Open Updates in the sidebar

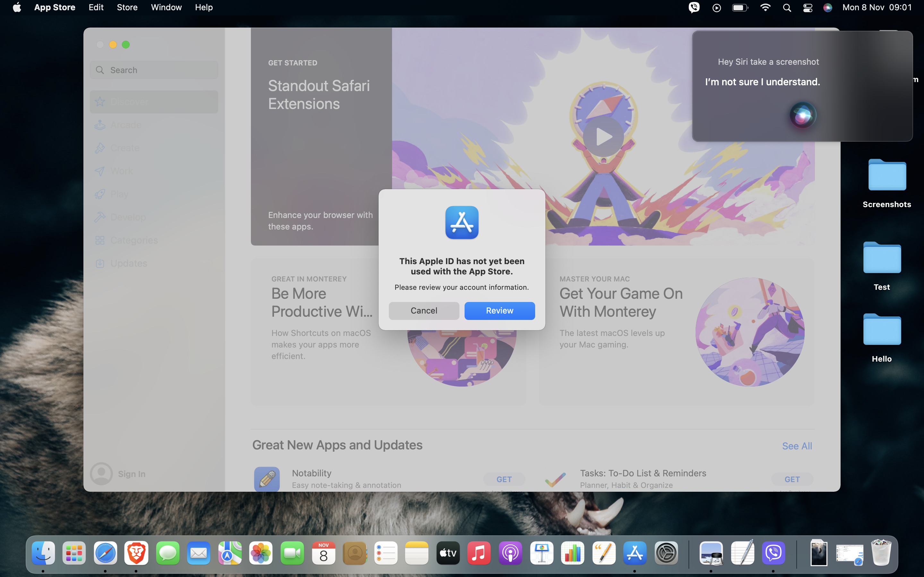click(x=128, y=263)
